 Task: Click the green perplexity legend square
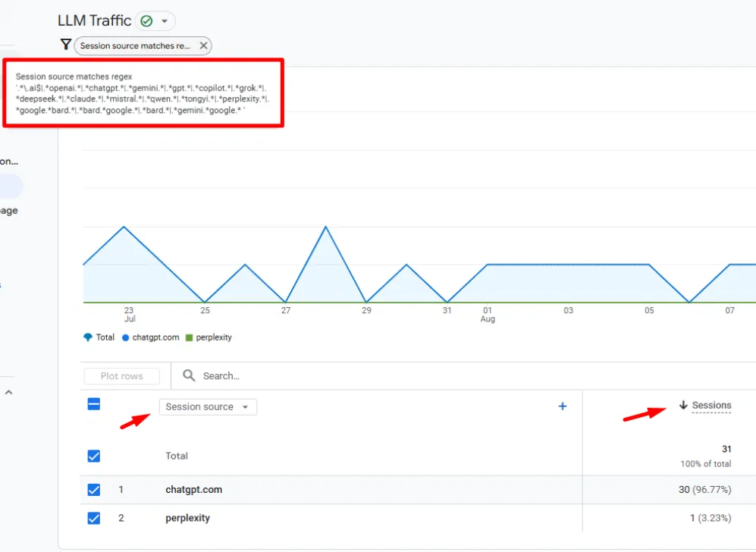click(190, 337)
